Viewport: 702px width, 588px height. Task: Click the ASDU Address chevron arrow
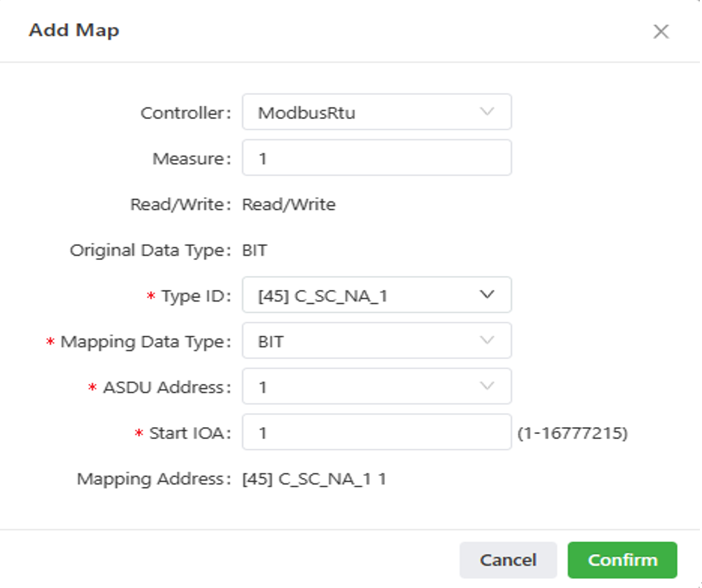coord(487,386)
